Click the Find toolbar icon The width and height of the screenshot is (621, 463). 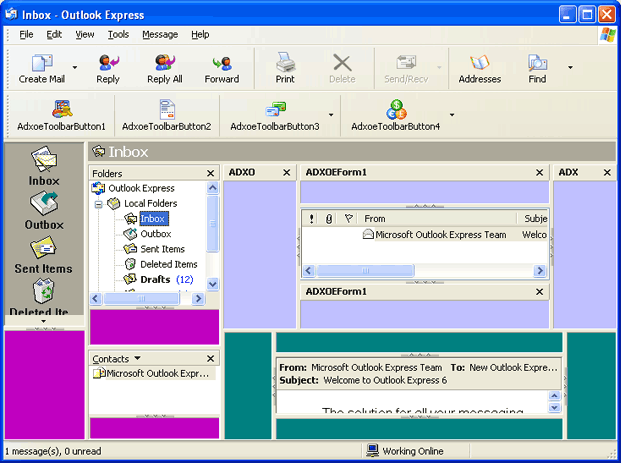(x=537, y=63)
